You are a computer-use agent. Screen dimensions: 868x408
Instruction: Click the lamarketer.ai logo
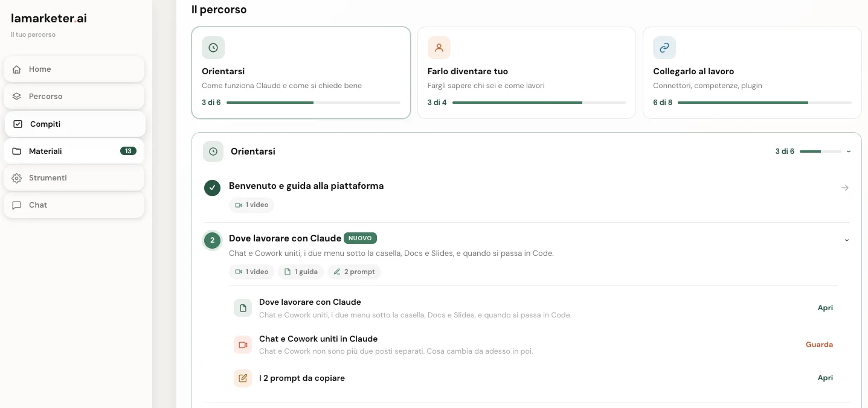(49, 18)
